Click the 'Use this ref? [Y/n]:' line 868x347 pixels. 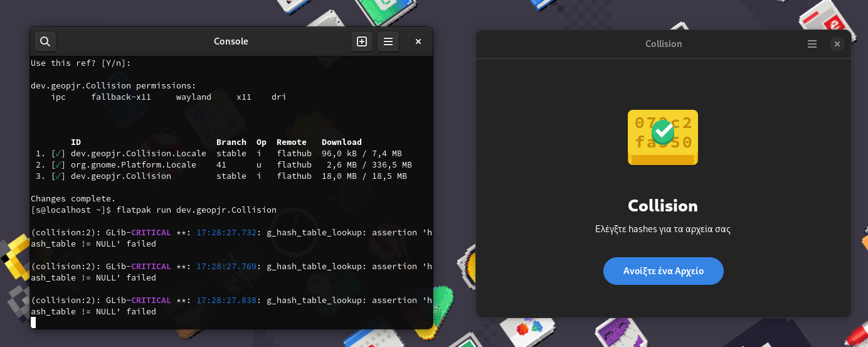point(81,63)
